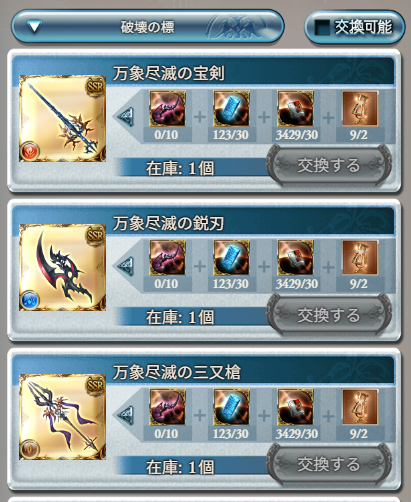Select the 3429/30 card material in the trident row
This screenshot has width=411, height=502.
295,407
